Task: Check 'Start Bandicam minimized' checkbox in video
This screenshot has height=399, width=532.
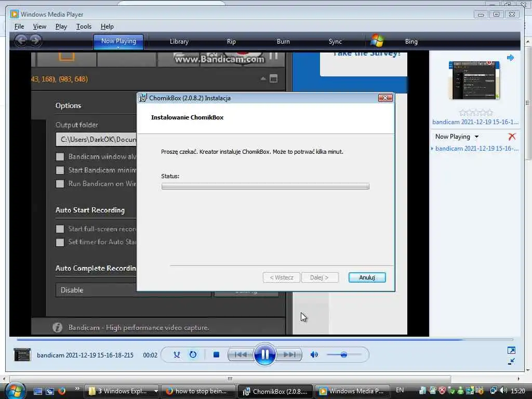Action: (60, 170)
